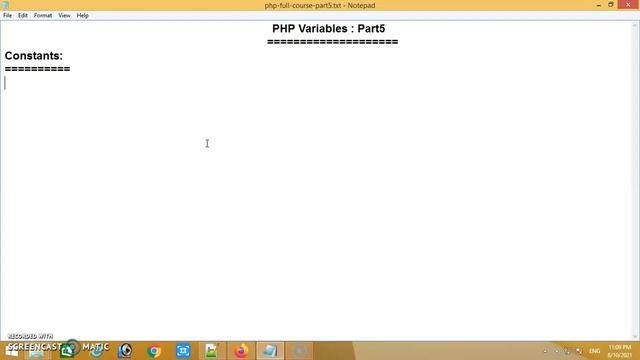The width and height of the screenshot is (640, 360).
Task: Open the taskbar clock and date
Action: (x=620, y=351)
